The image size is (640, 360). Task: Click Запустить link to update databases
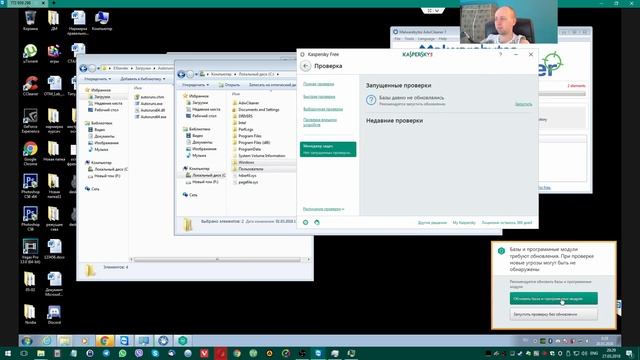(x=523, y=104)
